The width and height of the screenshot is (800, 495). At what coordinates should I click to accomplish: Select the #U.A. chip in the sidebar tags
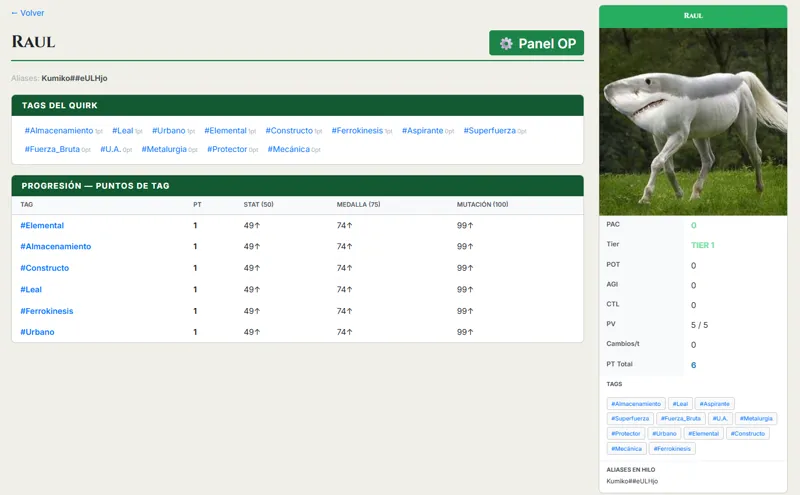point(720,418)
